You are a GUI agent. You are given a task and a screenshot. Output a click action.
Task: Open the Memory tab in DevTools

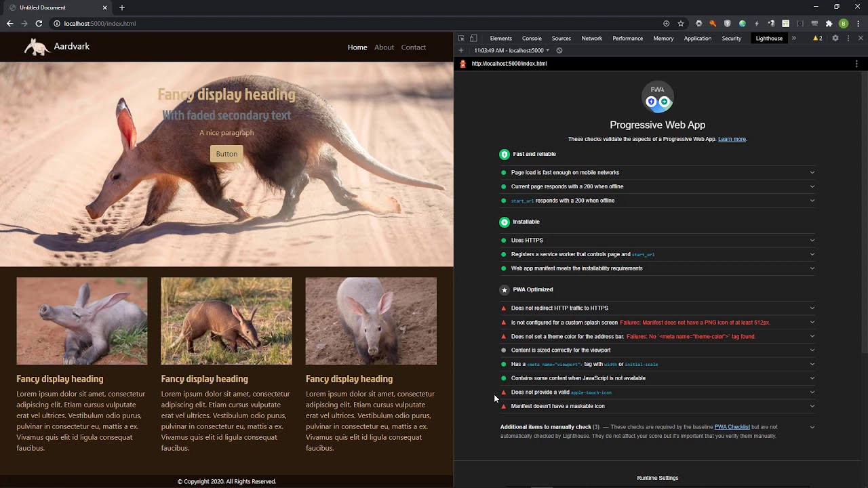(663, 38)
